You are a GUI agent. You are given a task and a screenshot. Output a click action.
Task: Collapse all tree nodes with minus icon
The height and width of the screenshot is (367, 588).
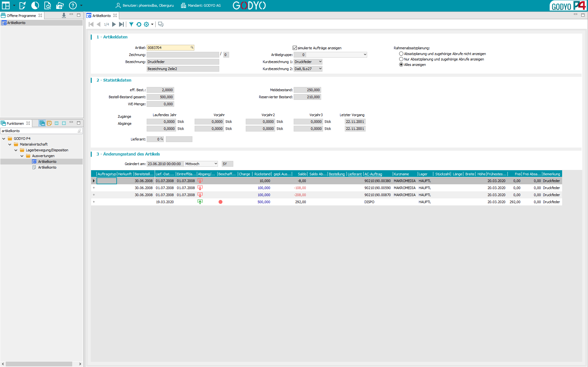point(57,123)
